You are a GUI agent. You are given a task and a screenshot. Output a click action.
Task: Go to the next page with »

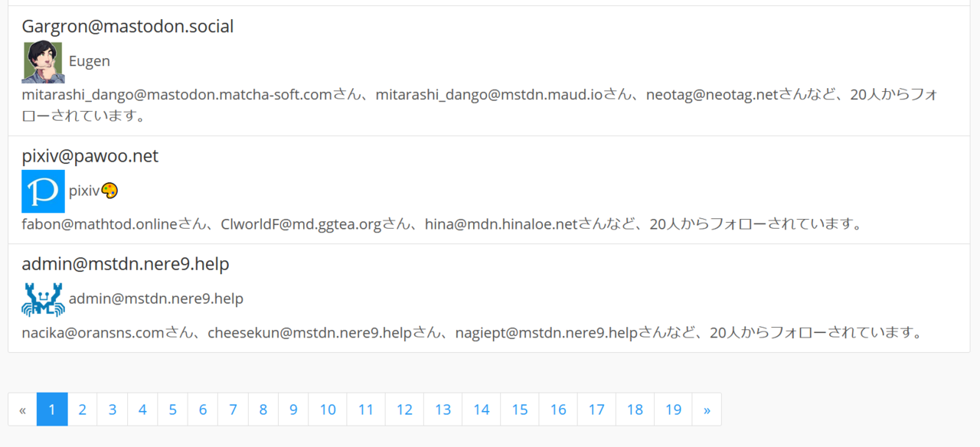[706, 409]
